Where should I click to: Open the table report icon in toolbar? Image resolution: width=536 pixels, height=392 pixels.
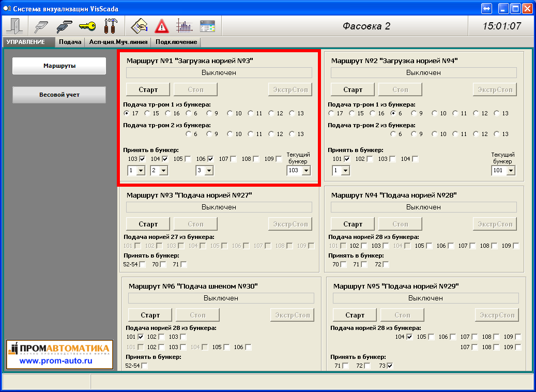tap(207, 26)
